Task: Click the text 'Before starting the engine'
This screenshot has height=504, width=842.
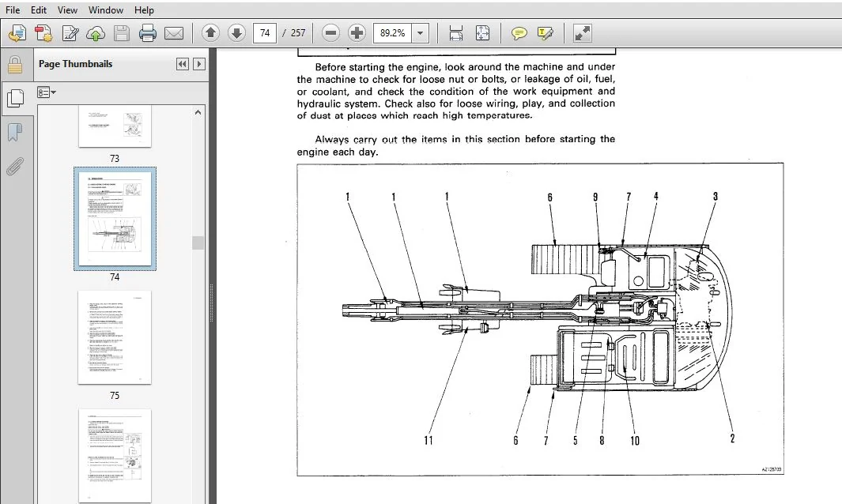Action: (377, 67)
